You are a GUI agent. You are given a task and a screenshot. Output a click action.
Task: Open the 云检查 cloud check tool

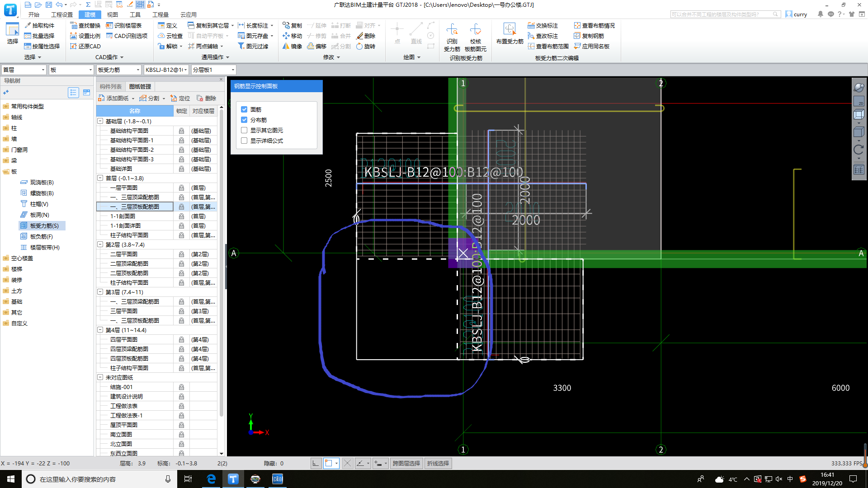pos(170,36)
